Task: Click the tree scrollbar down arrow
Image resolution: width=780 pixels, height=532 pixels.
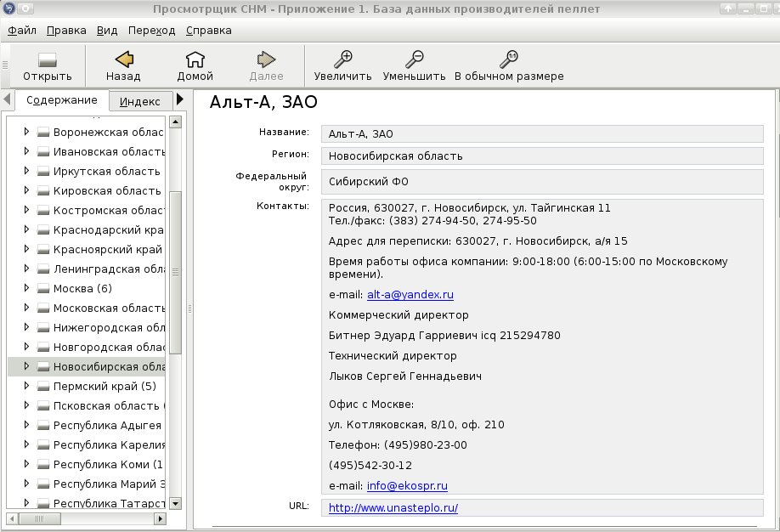Action: (175, 503)
